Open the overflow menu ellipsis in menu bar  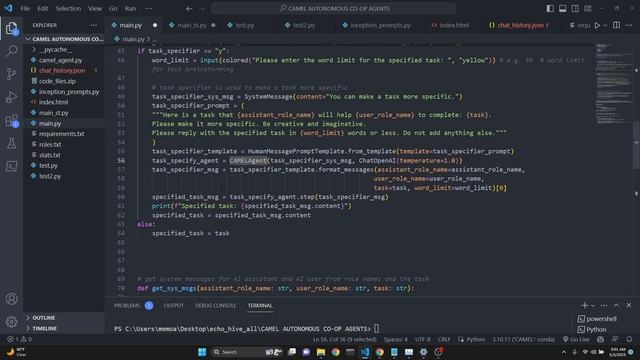click(149, 9)
